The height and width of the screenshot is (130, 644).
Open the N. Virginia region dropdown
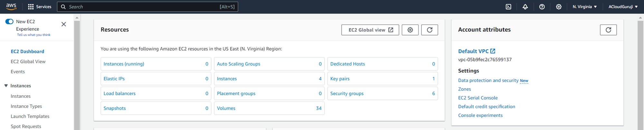click(584, 7)
